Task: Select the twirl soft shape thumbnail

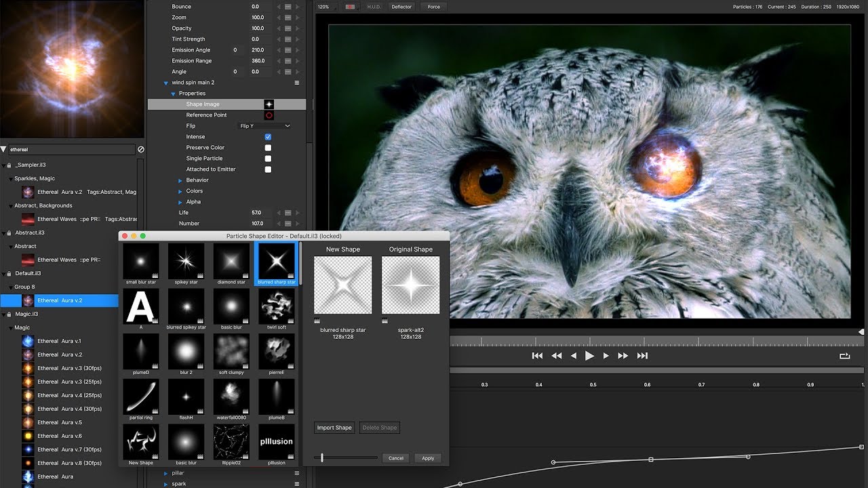Action: tap(276, 307)
